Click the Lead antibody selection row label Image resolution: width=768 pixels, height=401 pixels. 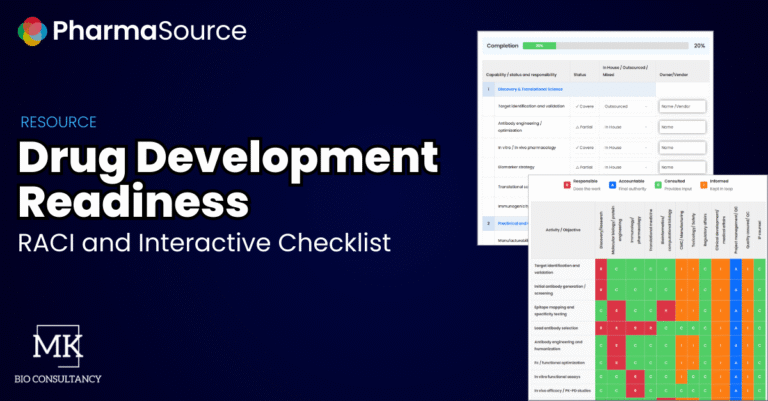point(560,327)
